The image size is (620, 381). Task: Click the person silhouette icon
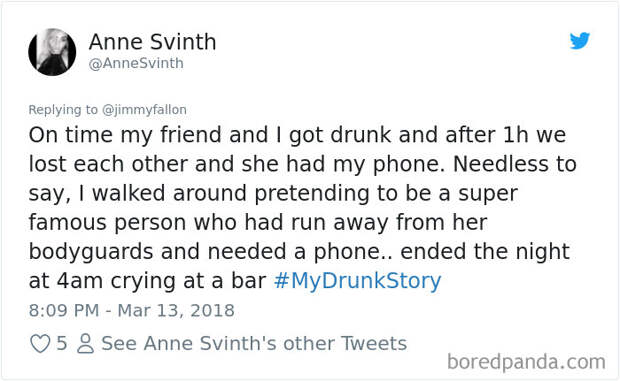click(85, 343)
